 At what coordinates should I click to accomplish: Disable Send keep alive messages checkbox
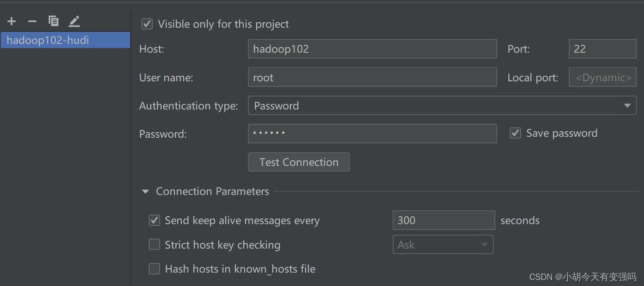[x=154, y=220]
